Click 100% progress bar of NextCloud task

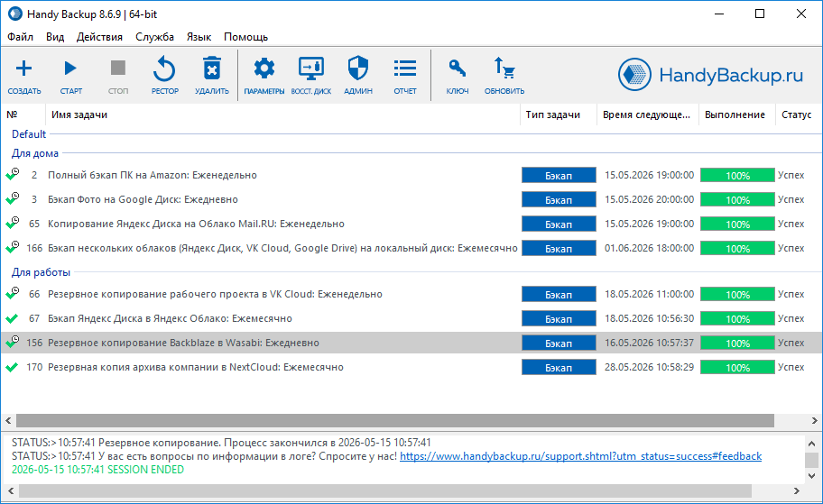point(737,367)
